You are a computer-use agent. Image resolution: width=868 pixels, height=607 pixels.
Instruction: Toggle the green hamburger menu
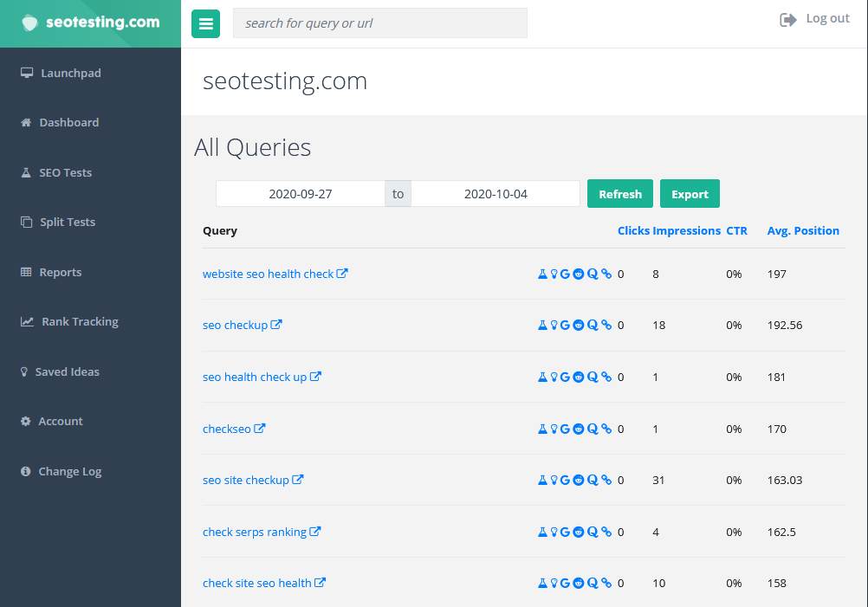click(205, 23)
